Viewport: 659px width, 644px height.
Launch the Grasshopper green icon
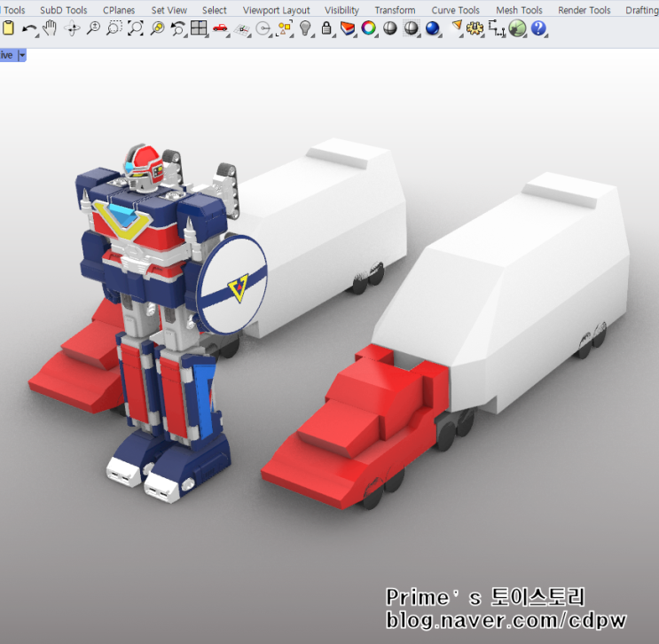click(517, 28)
